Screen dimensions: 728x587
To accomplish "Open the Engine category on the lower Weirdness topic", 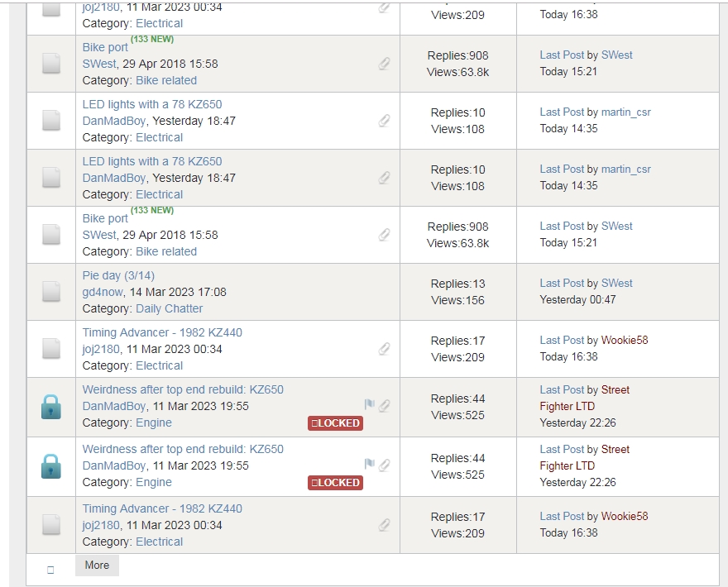I will coord(154,482).
